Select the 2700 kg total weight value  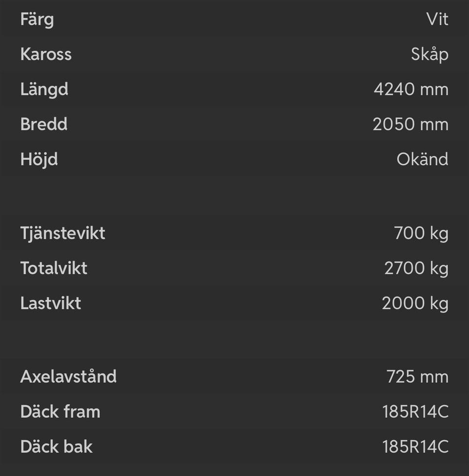click(416, 268)
